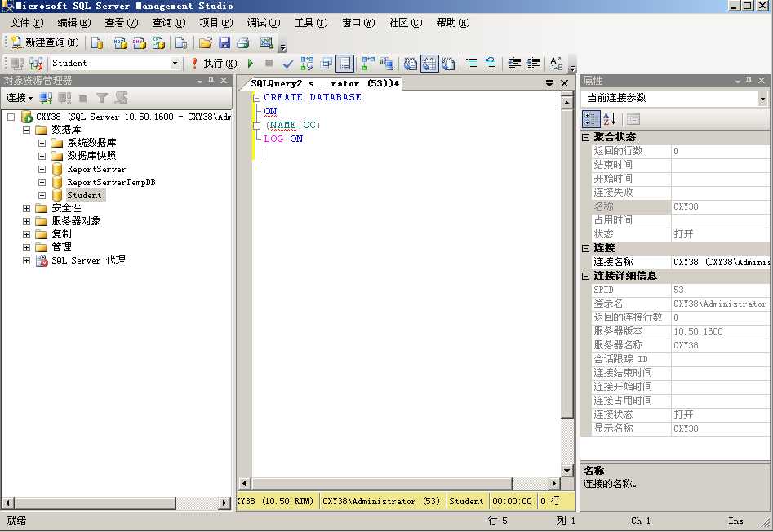Click the Parse checkmark icon
The width and height of the screenshot is (773, 532).
288,63
